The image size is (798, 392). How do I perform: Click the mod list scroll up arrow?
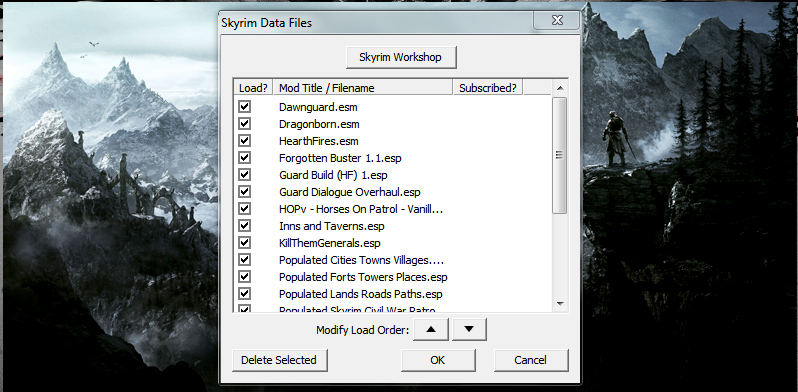point(560,88)
